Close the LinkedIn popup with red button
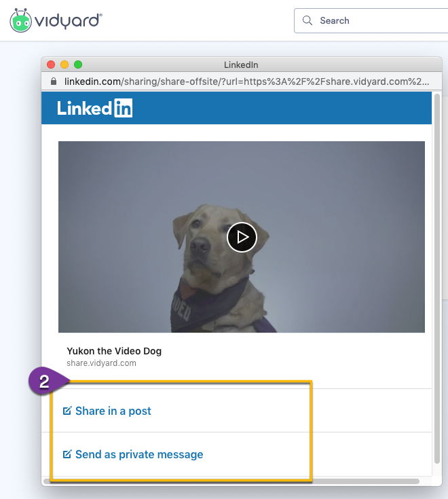This screenshot has height=499, width=448. (x=51, y=64)
